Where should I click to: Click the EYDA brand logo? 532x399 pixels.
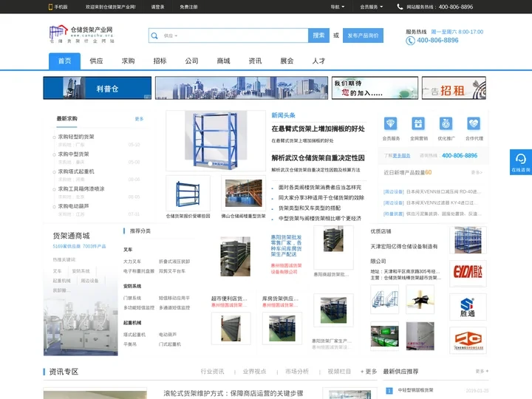(x=468, y=273)
